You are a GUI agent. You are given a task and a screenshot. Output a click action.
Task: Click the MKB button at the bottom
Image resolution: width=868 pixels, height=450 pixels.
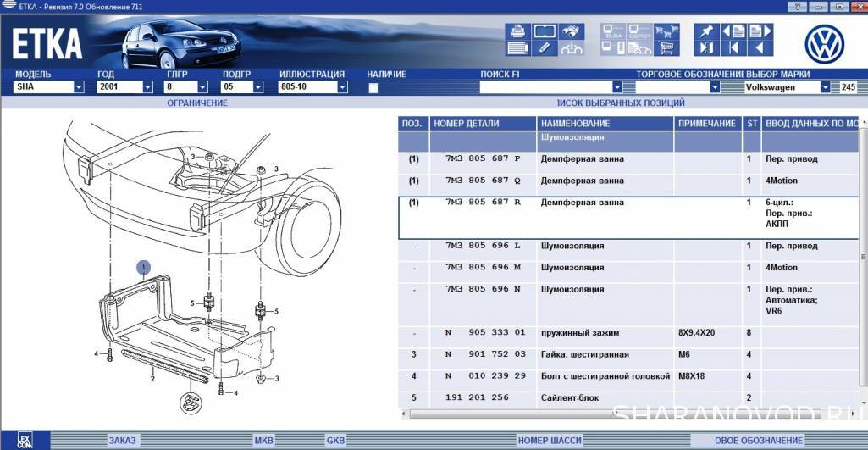[264, 441]
